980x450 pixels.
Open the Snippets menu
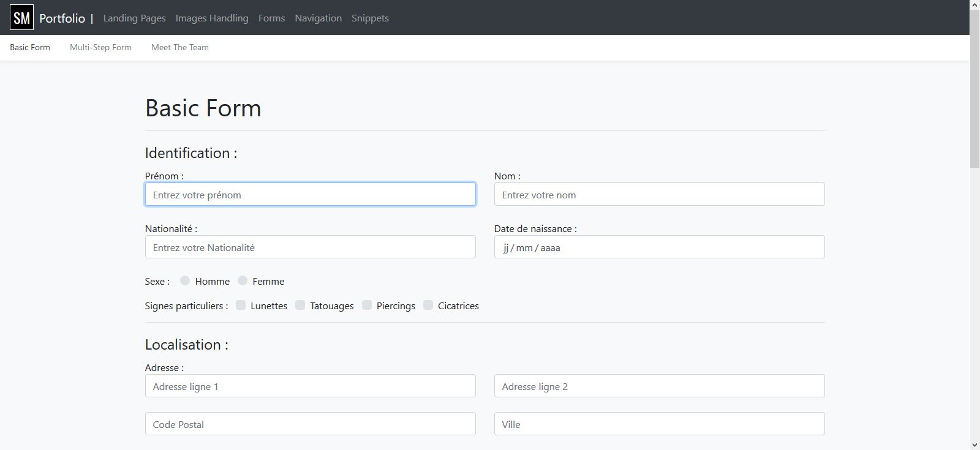click(x=370, y=18)
